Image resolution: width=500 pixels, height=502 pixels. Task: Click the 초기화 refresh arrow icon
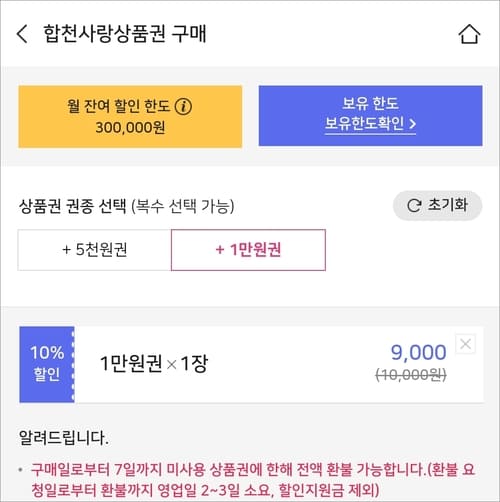(x=414, y=206)
